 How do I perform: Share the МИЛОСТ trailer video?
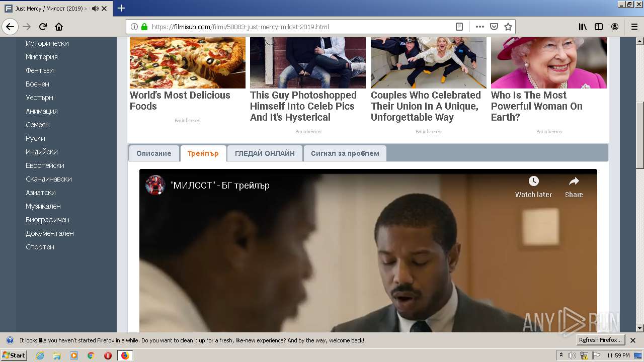click(x=574, y=187)
